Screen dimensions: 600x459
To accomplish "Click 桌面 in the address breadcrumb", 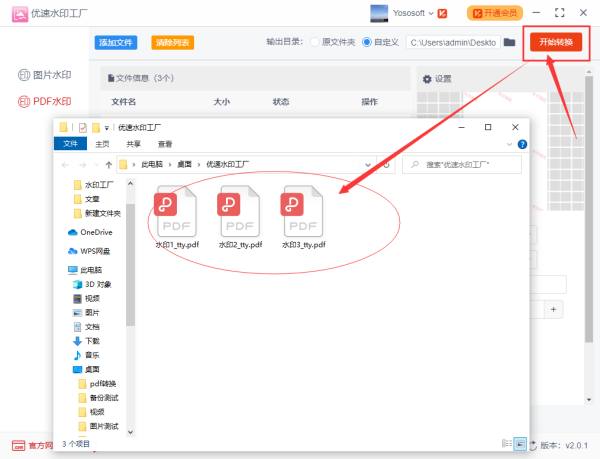I will 184,164.
